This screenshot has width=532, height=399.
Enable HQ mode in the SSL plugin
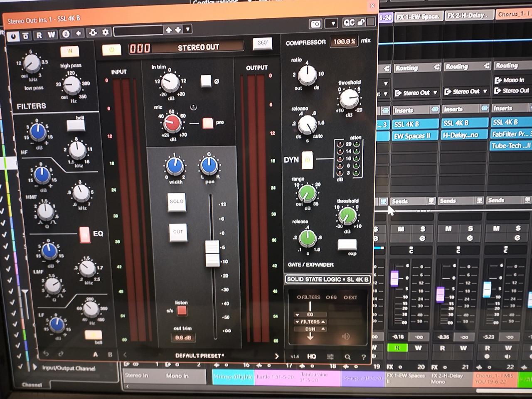click(311, 357)
